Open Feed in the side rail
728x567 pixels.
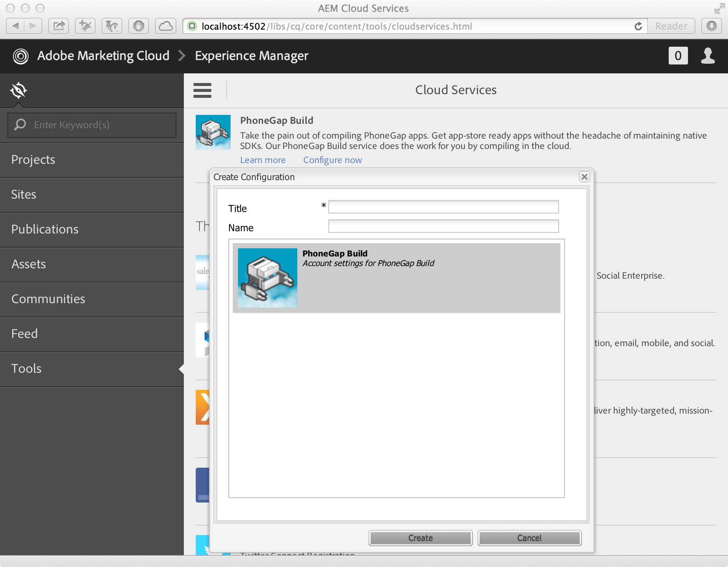pos(92,334)
